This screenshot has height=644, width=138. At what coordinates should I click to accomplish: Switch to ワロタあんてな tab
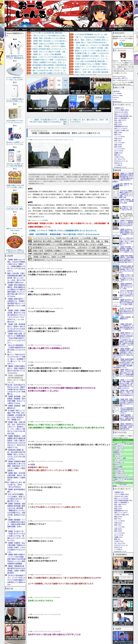click(x=68, y=30)
